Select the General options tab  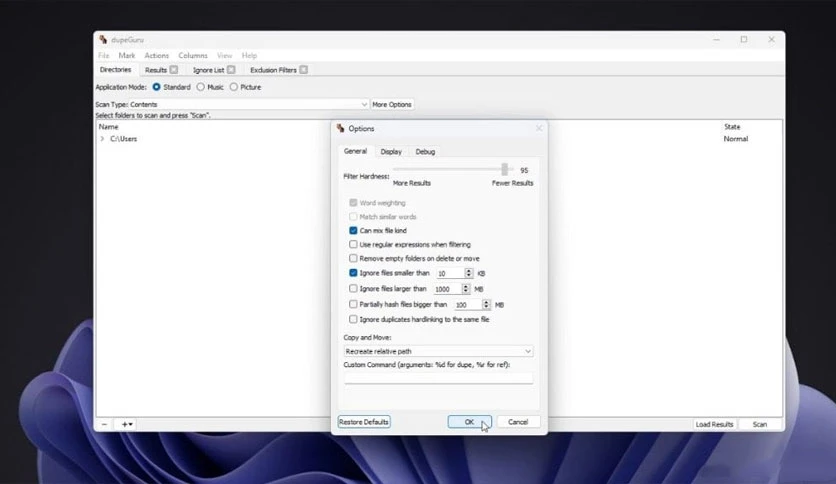click(355, 151)
